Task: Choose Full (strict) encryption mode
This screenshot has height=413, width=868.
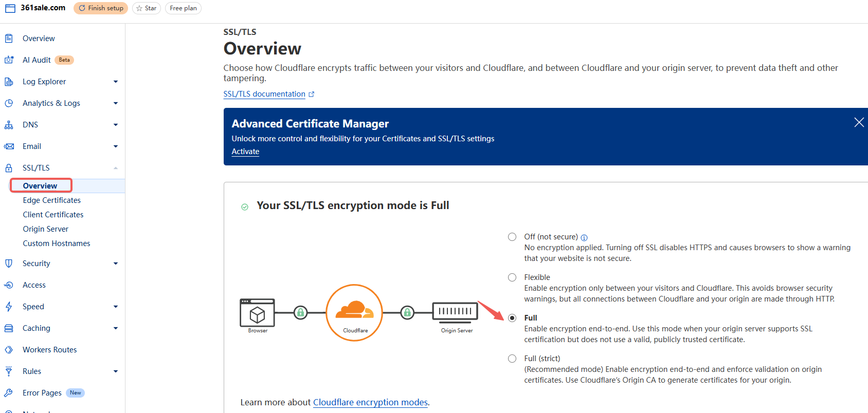Action: tap(512, 358)
